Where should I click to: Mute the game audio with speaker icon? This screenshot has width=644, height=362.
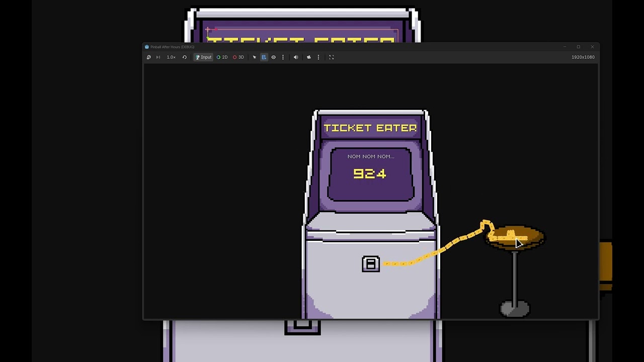click(296, 57)
